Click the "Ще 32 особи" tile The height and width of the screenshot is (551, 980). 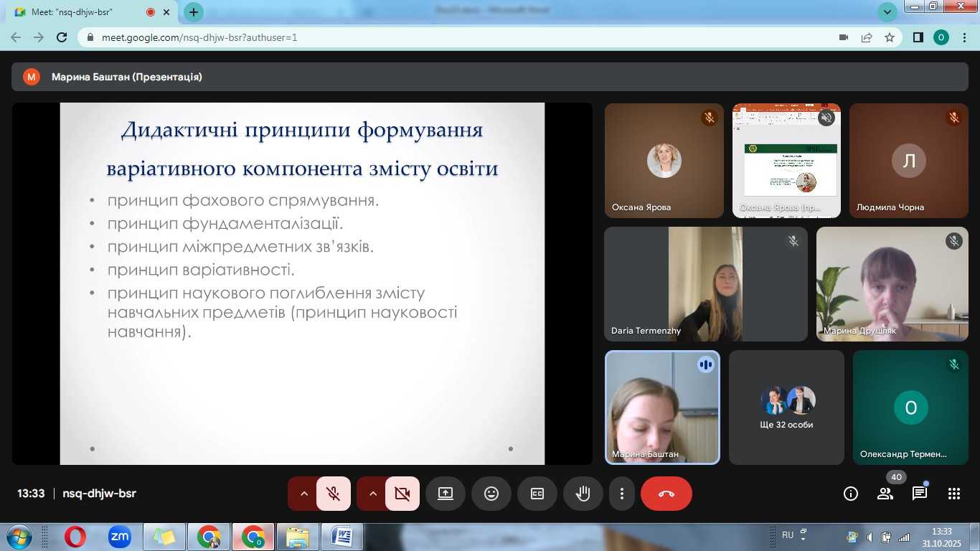786,408
